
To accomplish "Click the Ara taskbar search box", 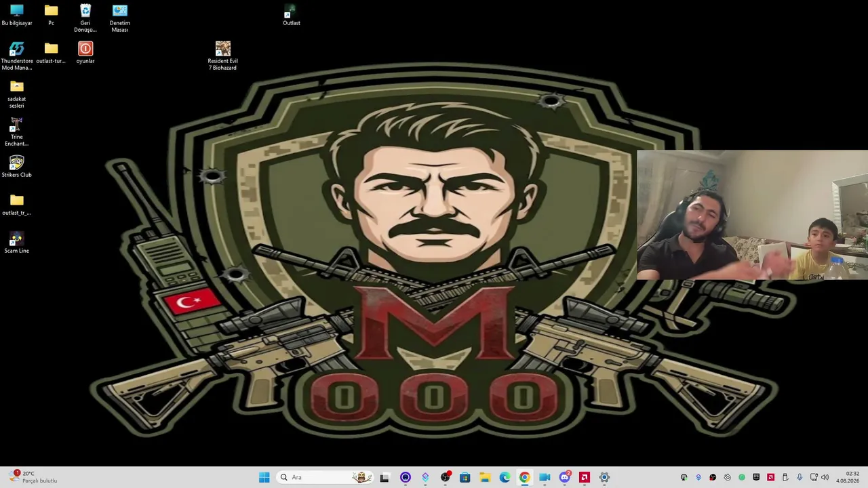I will (325, 477).
